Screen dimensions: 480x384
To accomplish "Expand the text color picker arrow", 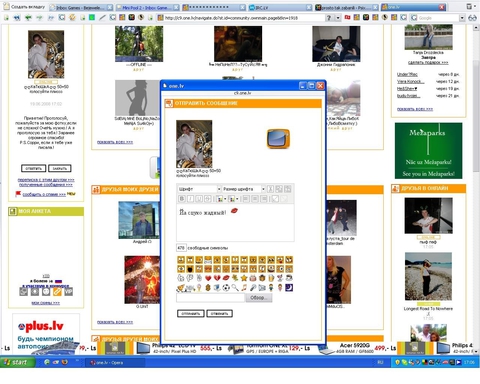I will (225, 199).
